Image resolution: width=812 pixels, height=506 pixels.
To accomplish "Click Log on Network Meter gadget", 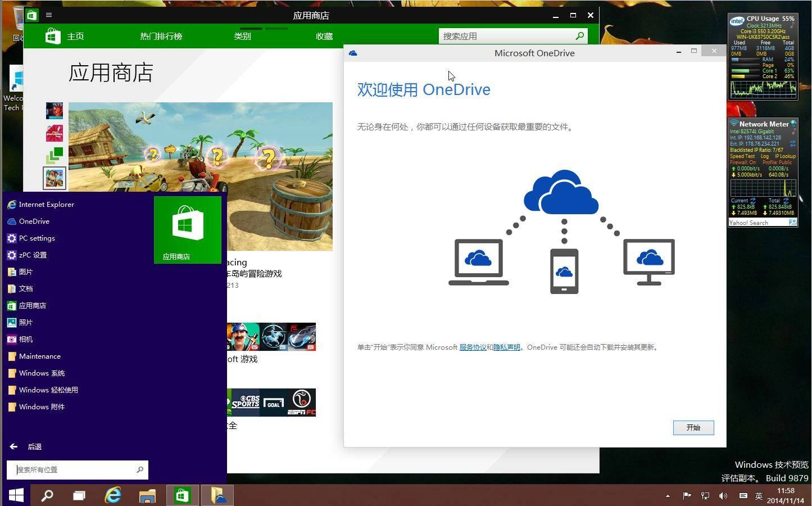I will (x=765, y=156).
